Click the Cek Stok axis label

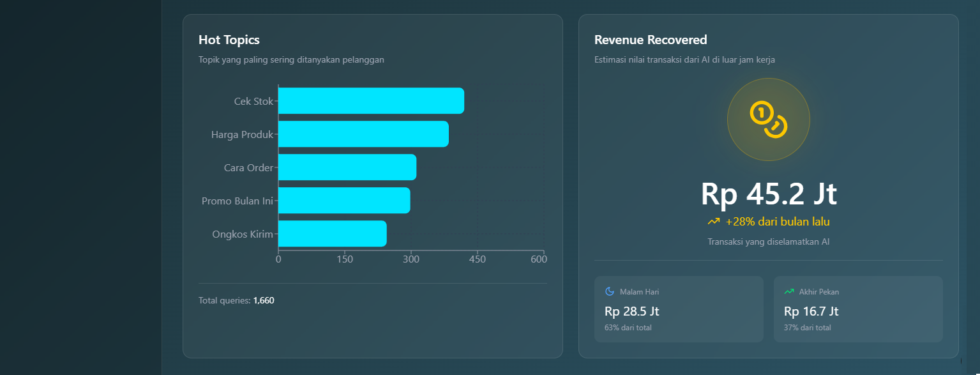253,101
